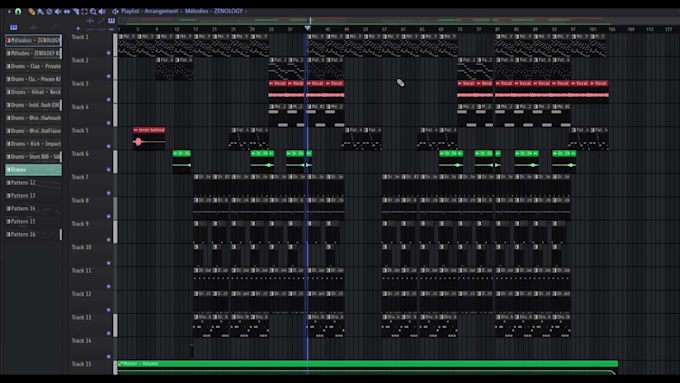Click the Track 14 header label
The width and height of the screenshot is (680, 383).
pyautogui.click(x=82, y=341)
